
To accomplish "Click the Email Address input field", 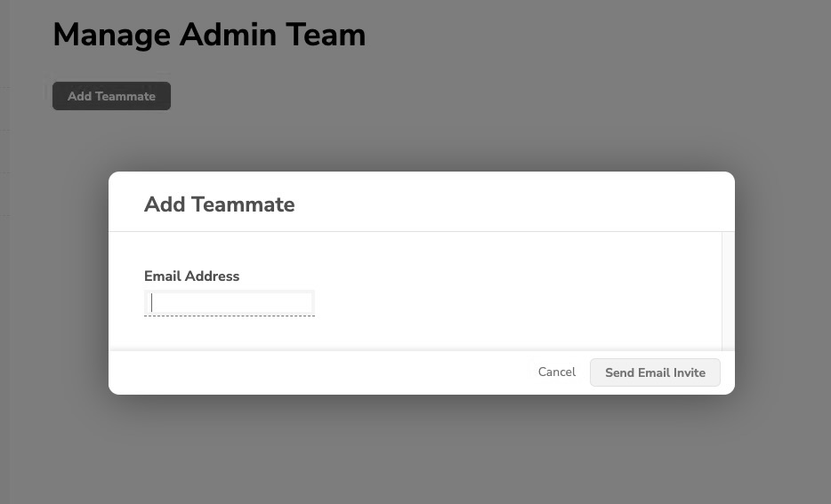I will pyautogui.click(x=230, y=303).
